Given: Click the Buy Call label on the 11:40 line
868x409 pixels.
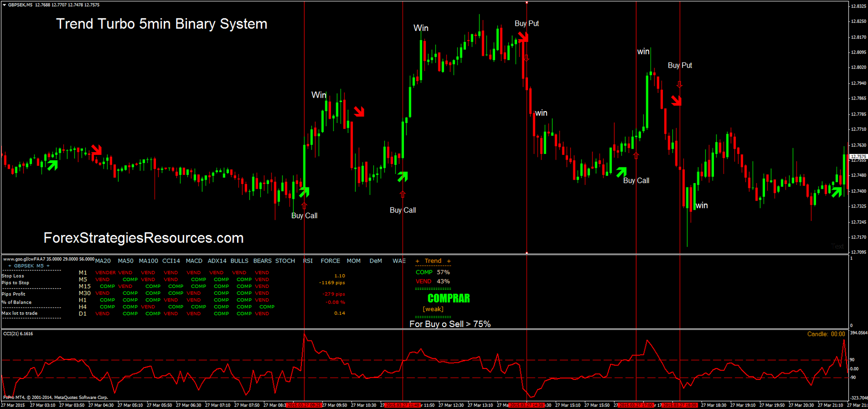Looking at the screenshot, I should 403,210.
